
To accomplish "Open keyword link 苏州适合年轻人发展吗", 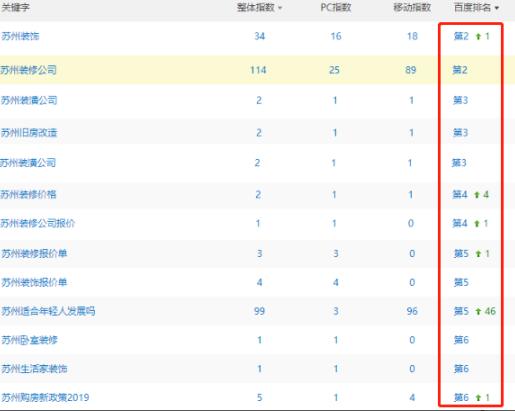I will 48,311.
